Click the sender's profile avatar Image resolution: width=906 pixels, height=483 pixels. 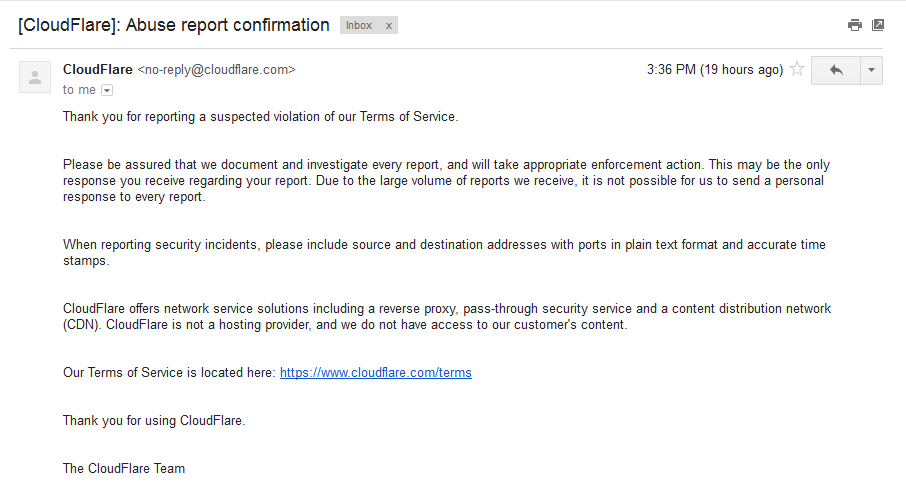(35, 77)
